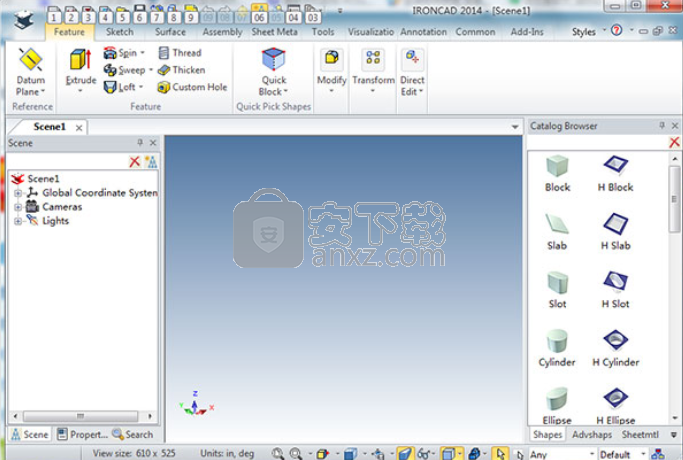
Task: Switch to the Surface ribbon tab
Action: (170, 32)
